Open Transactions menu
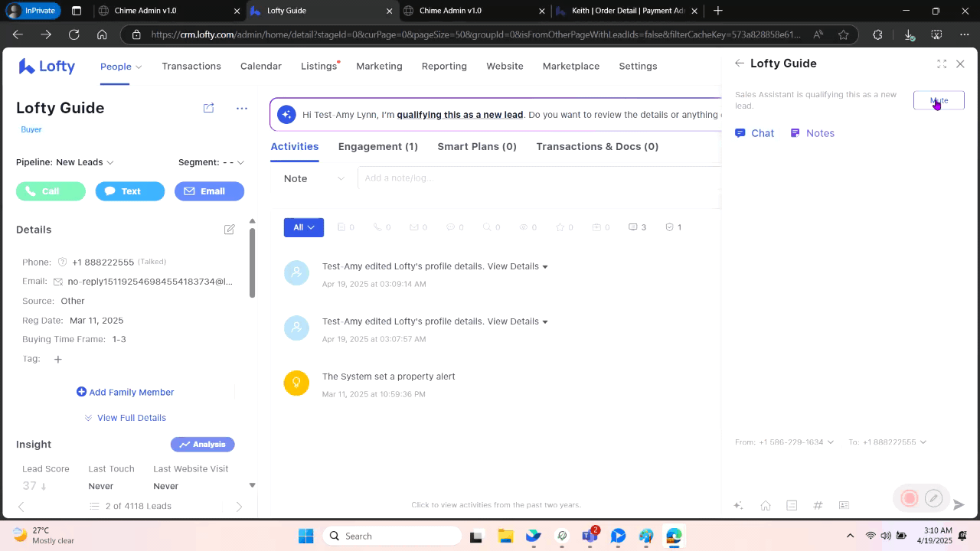 191,67
